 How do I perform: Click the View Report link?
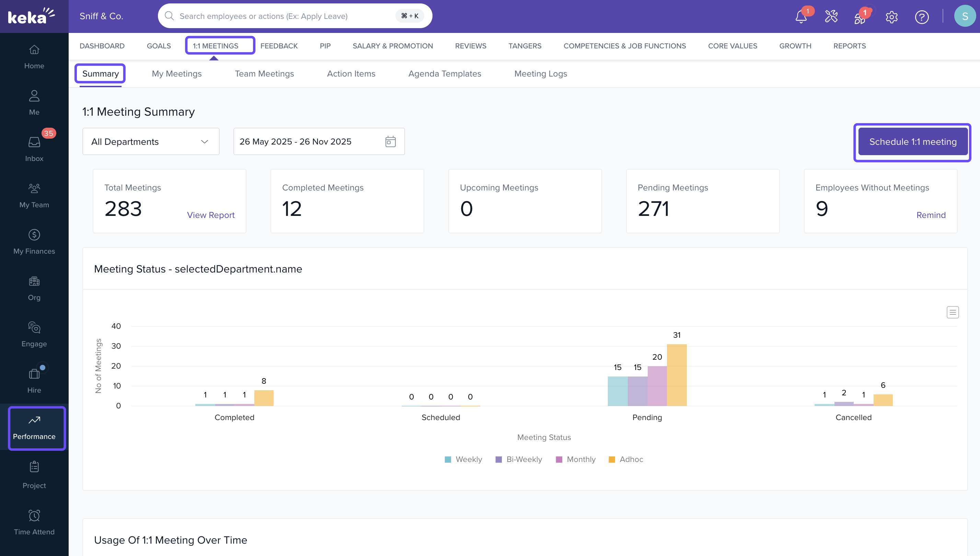tap(210, 215)
